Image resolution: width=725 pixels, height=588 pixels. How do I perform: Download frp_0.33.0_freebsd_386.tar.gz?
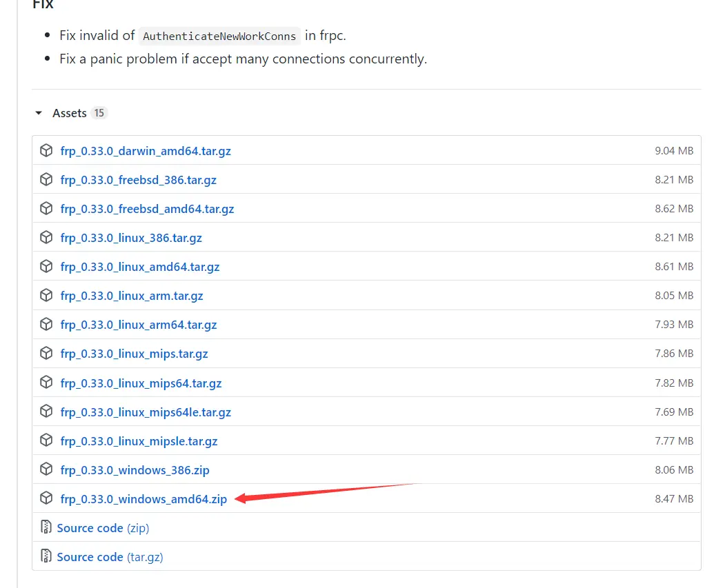[x=138, y=180]
